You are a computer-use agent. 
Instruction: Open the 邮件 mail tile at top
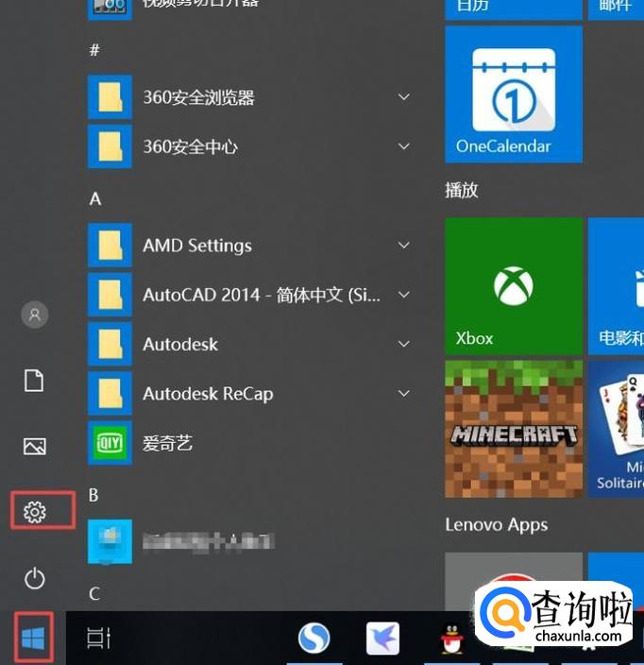point(616,9)
